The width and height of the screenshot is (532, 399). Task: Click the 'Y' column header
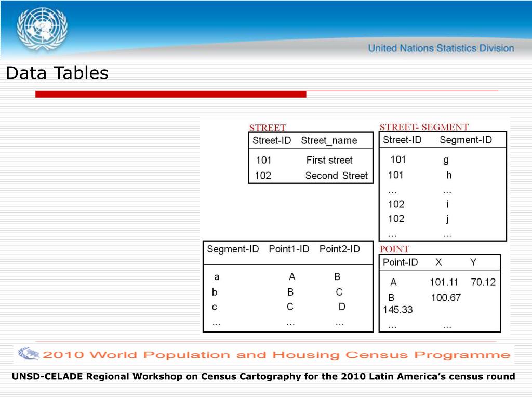[473, 262]
